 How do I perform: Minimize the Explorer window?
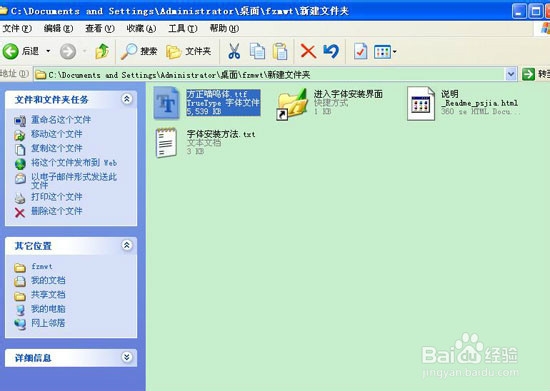(518, 11)
